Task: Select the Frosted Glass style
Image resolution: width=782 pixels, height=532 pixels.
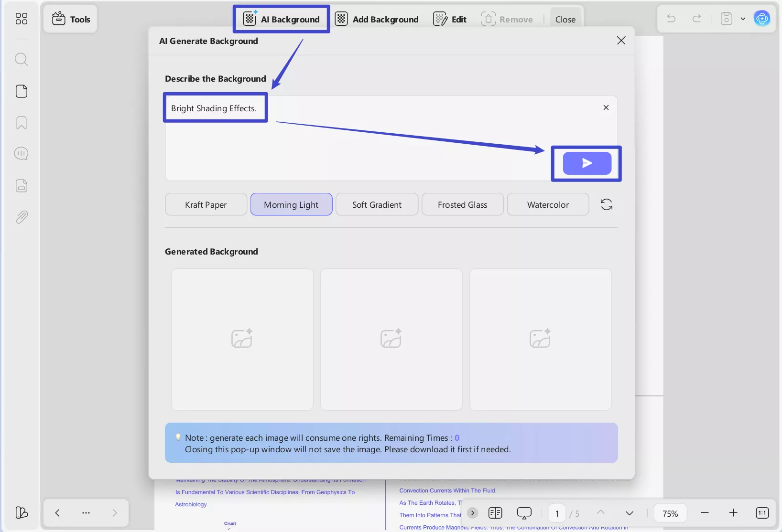Action: tap(462, 204)
